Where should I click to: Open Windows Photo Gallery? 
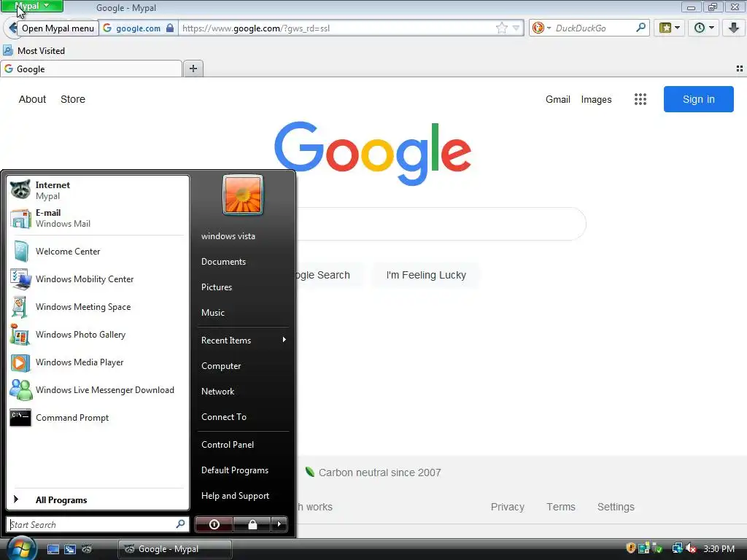97,334
